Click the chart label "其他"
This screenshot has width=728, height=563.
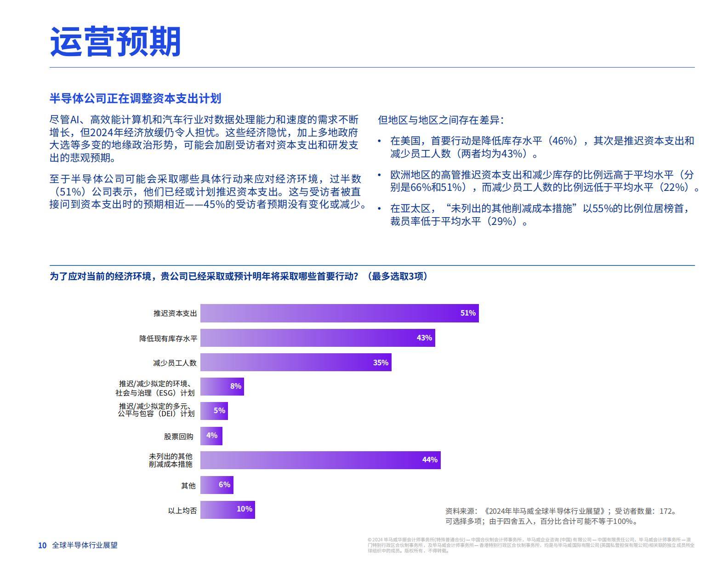click(x=188, y=486)
